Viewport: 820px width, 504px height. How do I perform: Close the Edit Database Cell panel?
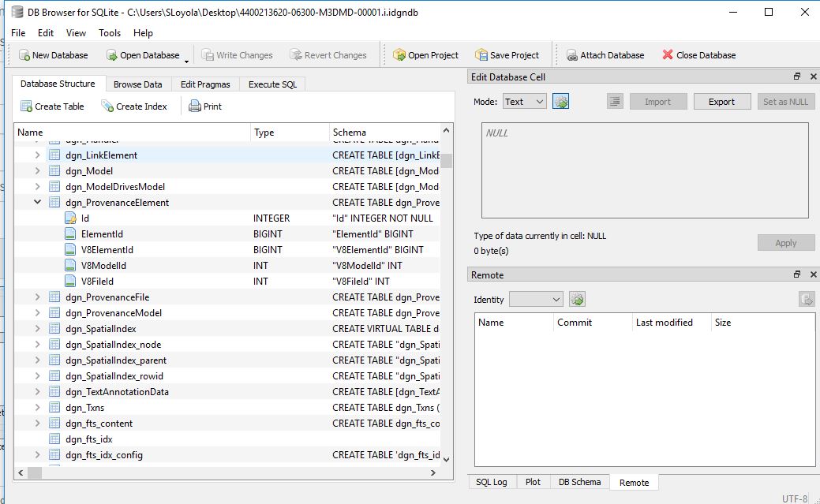(813, 77)
